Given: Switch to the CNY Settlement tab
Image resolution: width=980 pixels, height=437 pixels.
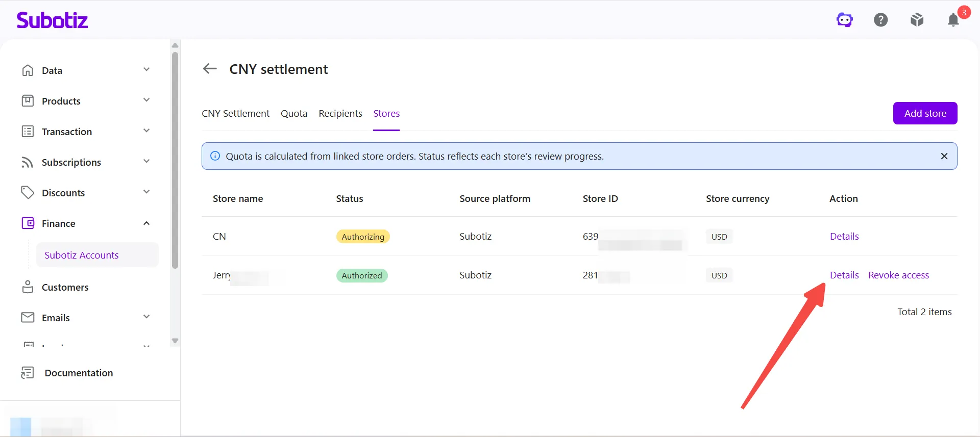Looking at the screenshot, I should [x=235, y=113].
